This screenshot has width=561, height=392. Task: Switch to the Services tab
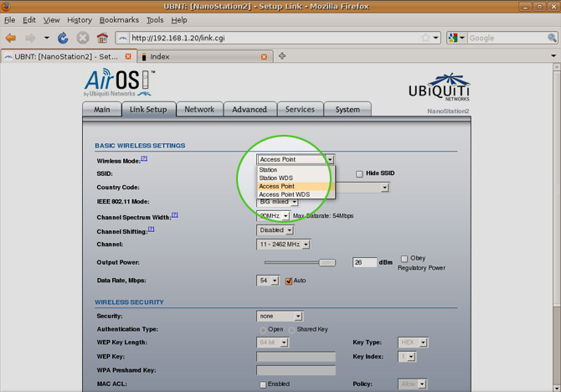(300, 110)
